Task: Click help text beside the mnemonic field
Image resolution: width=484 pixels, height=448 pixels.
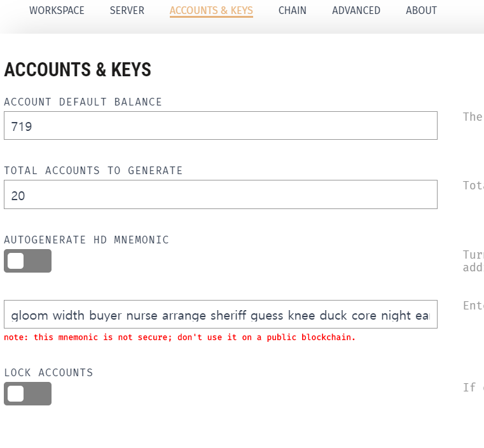Action: (473, 306)
